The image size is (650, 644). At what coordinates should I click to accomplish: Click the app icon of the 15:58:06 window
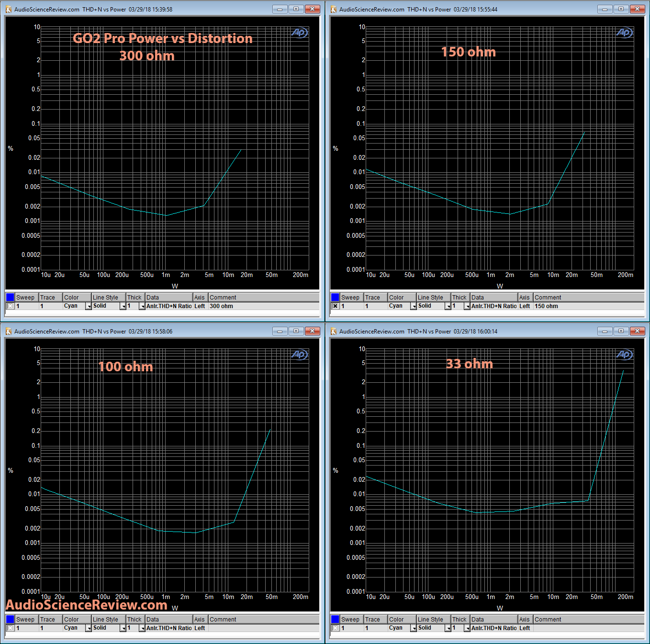(x=8, y=331)
